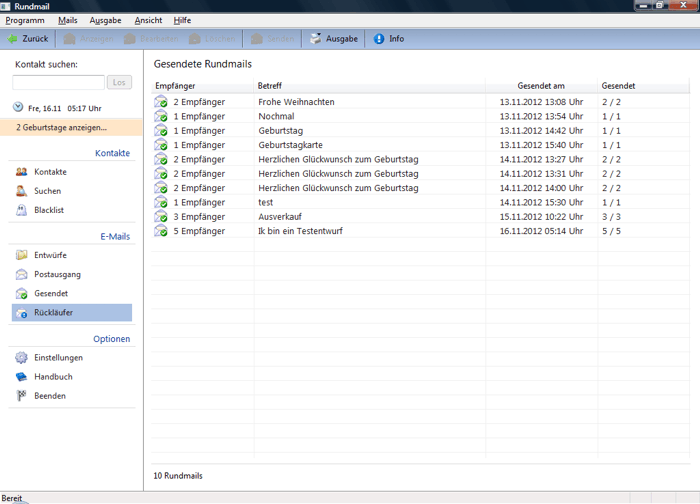The height and width of the screenshot is (504, 700).
Task: Focus the Kontakt suchen input field
Action: point(58,82)
